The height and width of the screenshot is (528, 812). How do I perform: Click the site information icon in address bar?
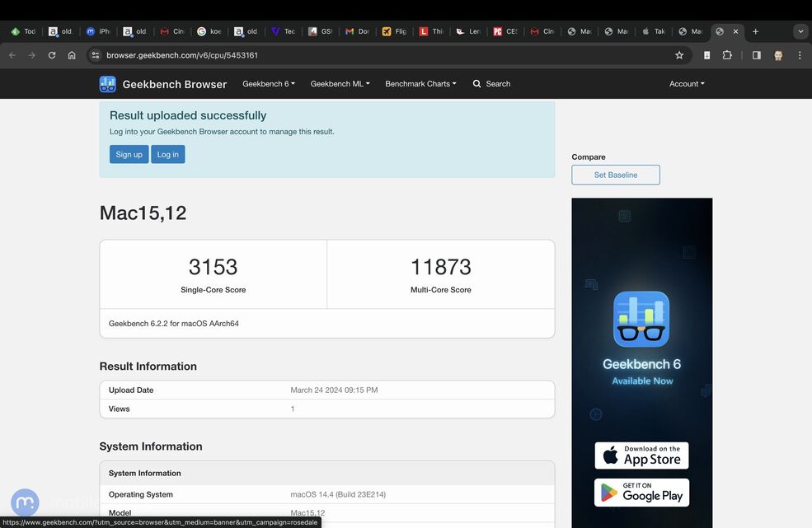point(96,55)
